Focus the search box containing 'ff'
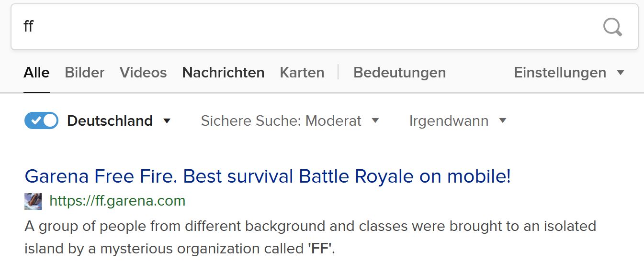 [306, 27]
